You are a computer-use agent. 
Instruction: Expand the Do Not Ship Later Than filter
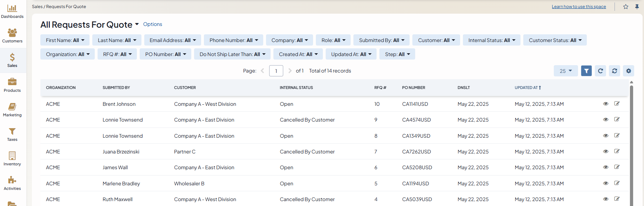click(232, 54)
